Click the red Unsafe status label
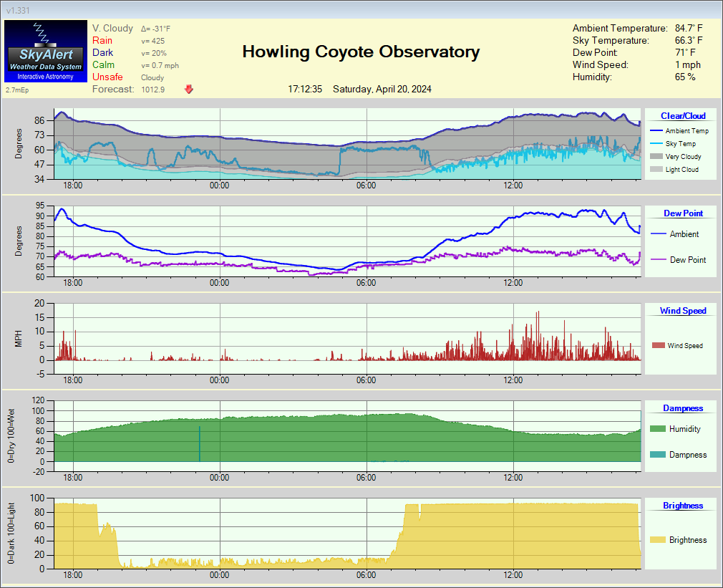The width and height of the screenshot is (723, 588). [x=107, y=77]
